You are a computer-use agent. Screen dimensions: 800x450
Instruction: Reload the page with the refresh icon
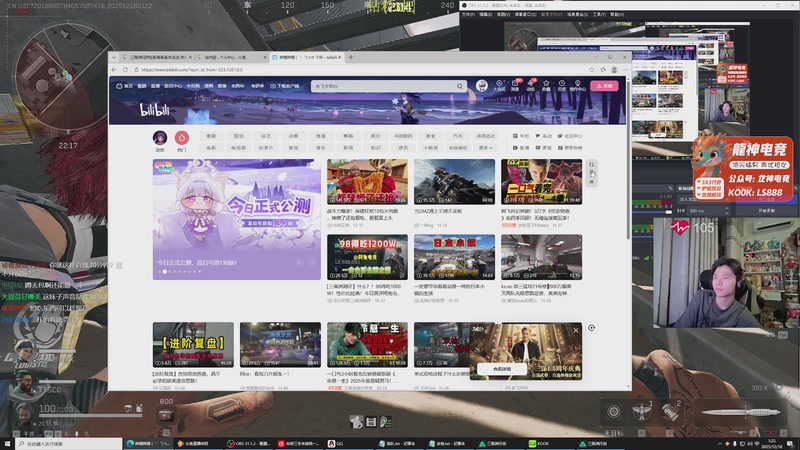pyautogui.click(x=126, y=69)
